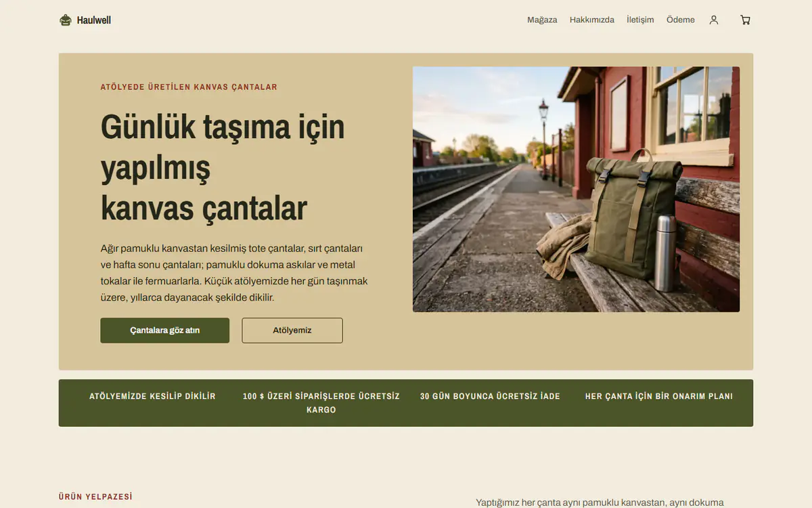The height and width of the screenshot is (508, 812).
Task: Click 'ATÖLYEDE ÜRETİLEN KANVAS ÇANTALAR' label
Action: click(189, 87)
